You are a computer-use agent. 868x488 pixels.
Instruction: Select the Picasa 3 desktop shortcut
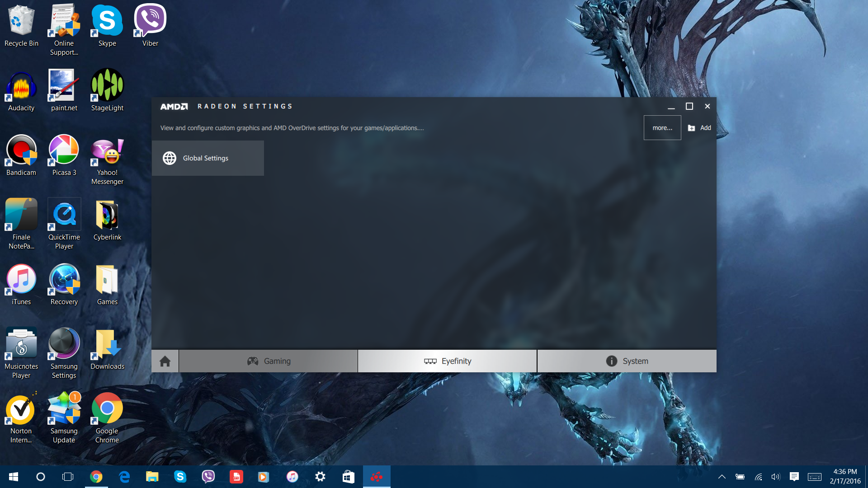tap(64, 155)
